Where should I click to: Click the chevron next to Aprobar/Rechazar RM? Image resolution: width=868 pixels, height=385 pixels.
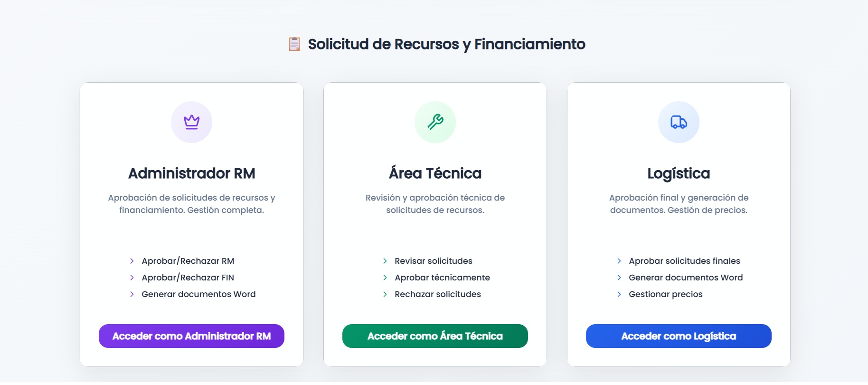tap(132, 261)
